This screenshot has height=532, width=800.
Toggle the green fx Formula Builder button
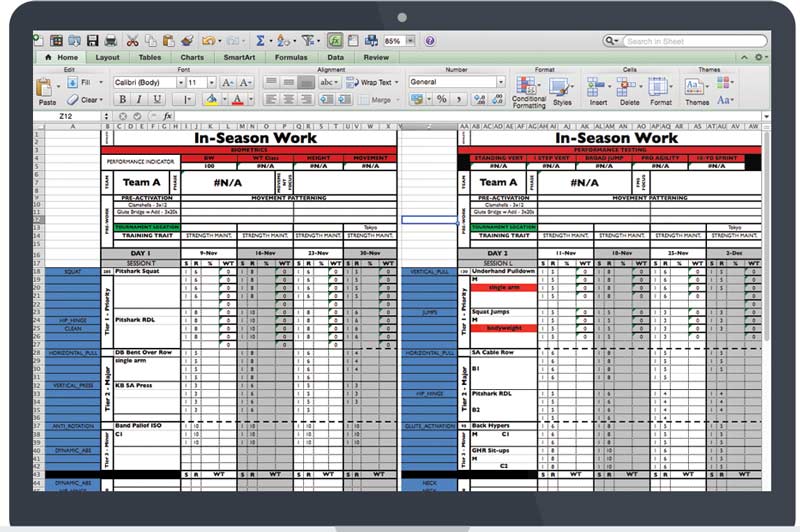coord(335,41)
